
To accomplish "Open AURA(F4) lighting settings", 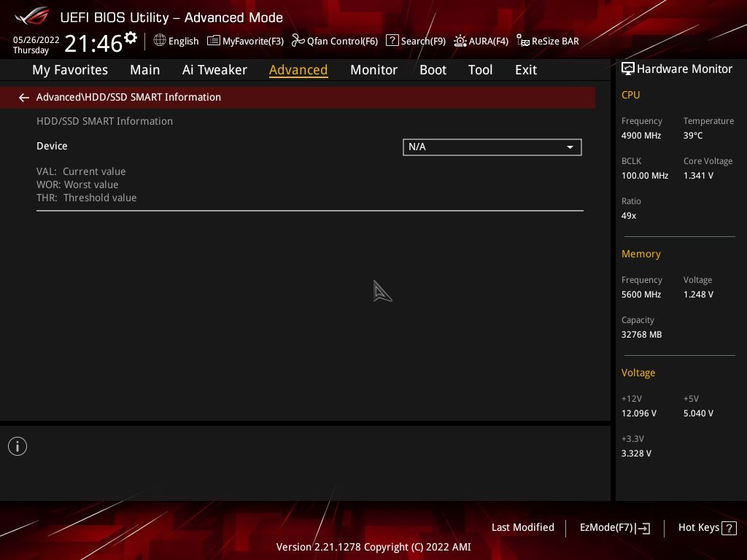I will point(481,41).
